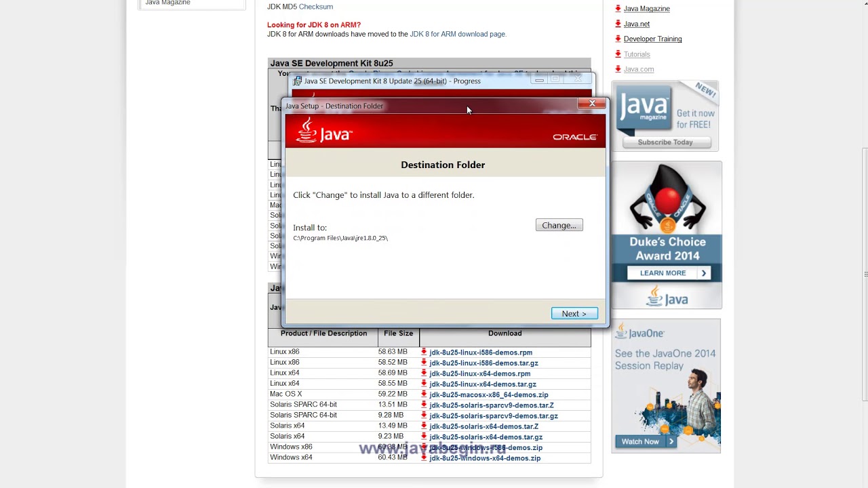Viewport: 868px width, 488px height.
Task: Click the download arrow icon for linux-i586-demos.tar.gz
Action: tap(424, 363)
